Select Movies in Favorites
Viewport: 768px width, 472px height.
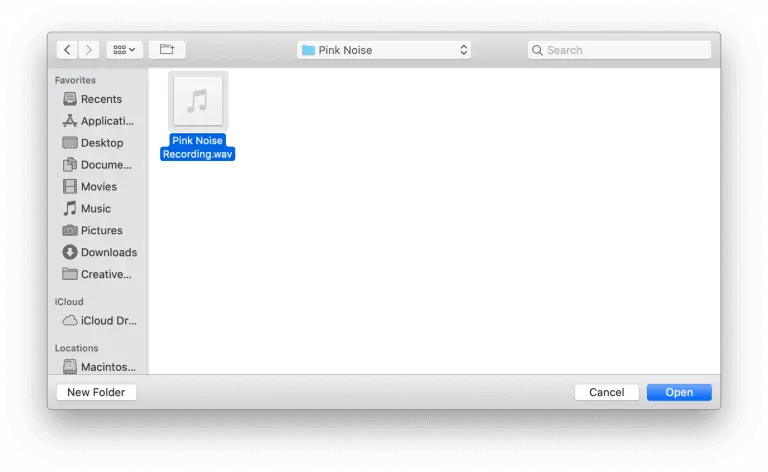click(x=98, y=187)
